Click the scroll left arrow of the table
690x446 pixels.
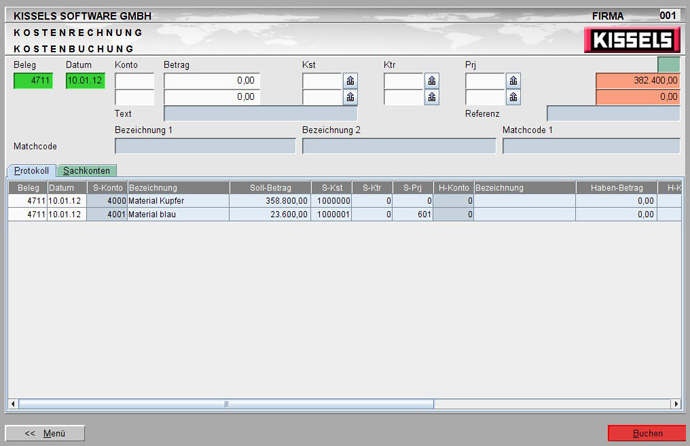[x=13, y=404]
